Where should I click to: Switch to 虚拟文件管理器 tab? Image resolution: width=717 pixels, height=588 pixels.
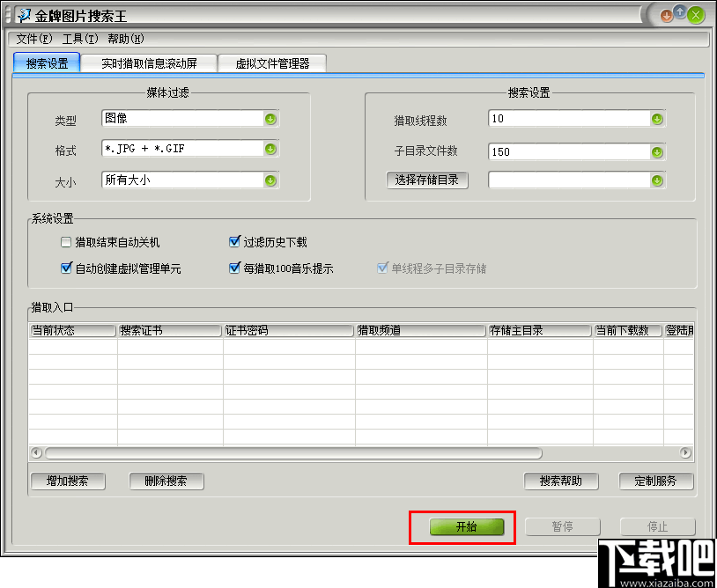click(272, 63)
